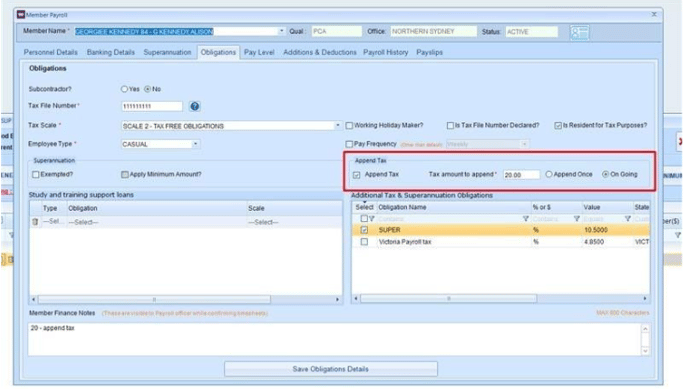This screenshot has height=389, width=687.
Task: Switch to the Personnel Details tab
Action: 50,52
